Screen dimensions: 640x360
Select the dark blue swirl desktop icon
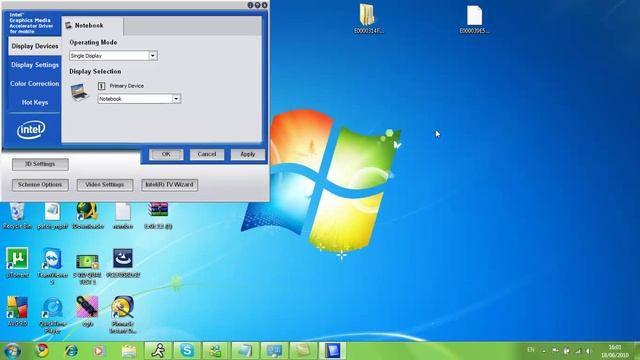click(x=123, y=262)
